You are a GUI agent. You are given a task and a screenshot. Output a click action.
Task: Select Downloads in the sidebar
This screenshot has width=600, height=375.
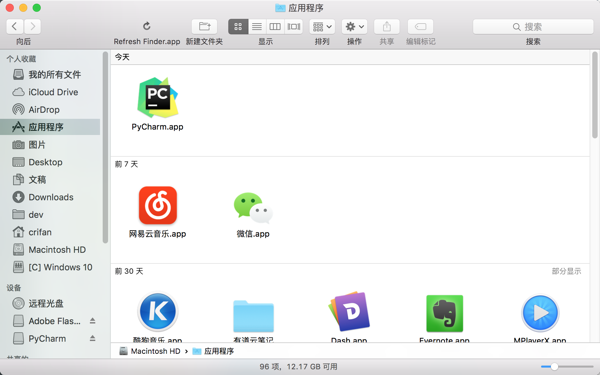[51, 197]
